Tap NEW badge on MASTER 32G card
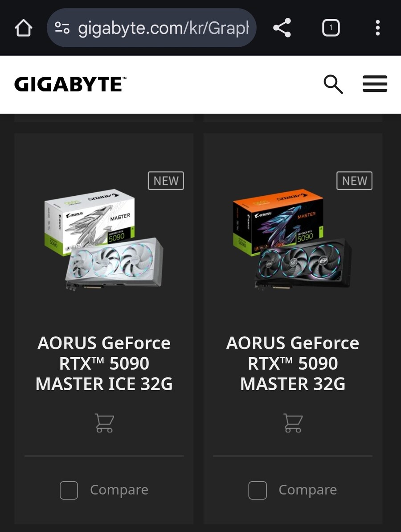Viewport: 401px width, 532px height. click(354, 181)
